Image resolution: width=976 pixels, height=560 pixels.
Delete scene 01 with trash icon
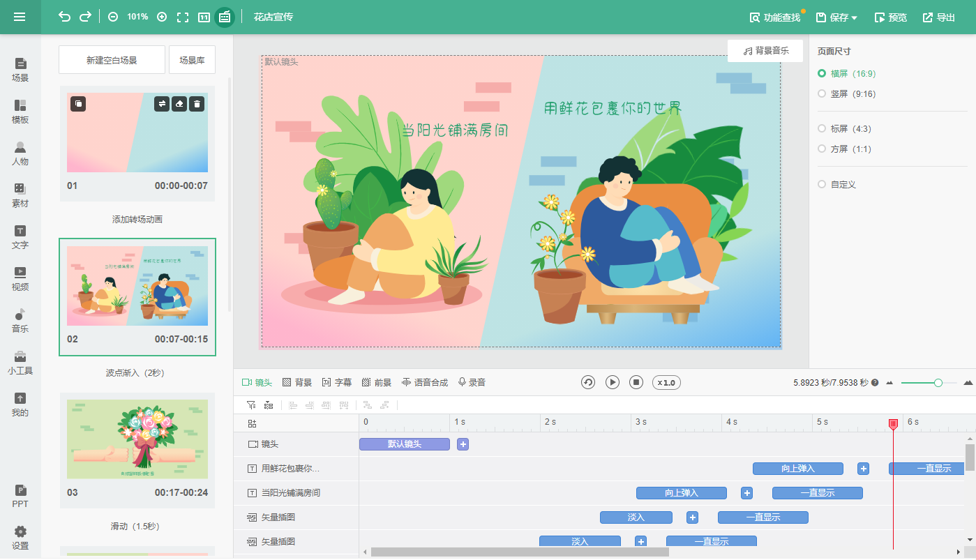197,104
